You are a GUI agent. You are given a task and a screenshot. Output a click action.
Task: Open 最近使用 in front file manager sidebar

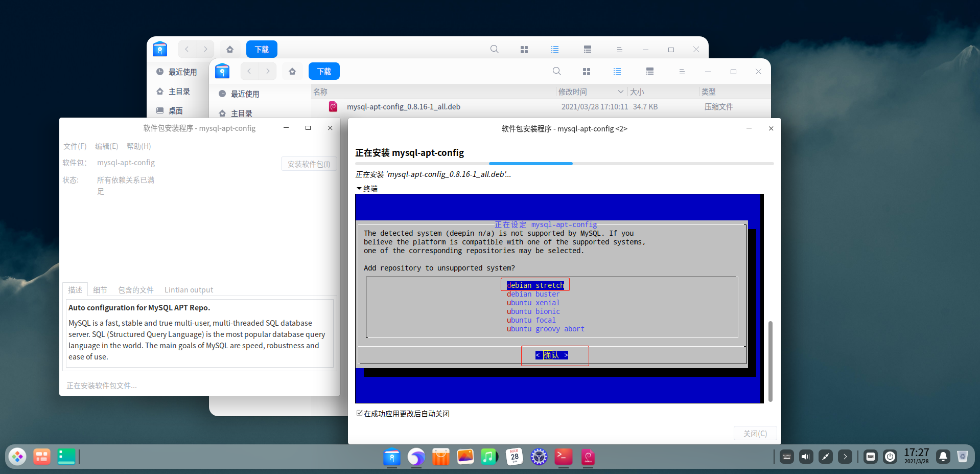pos(245,94)
